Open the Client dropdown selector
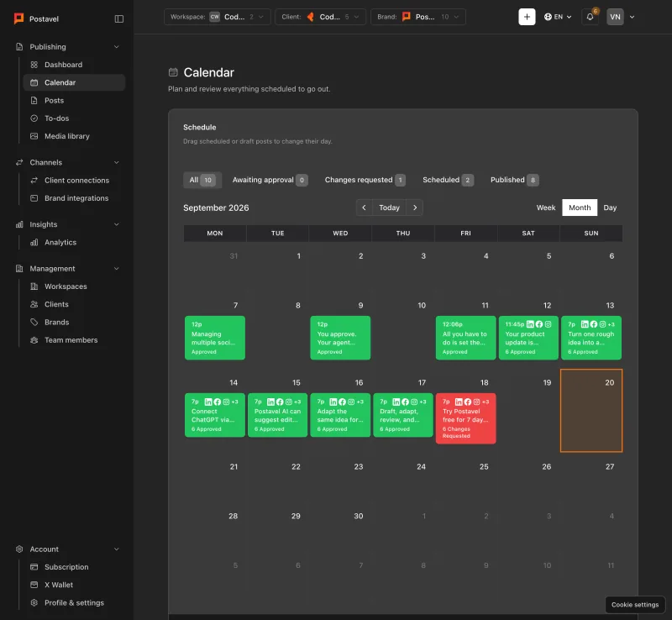672x620 pixels. (320, 17)
